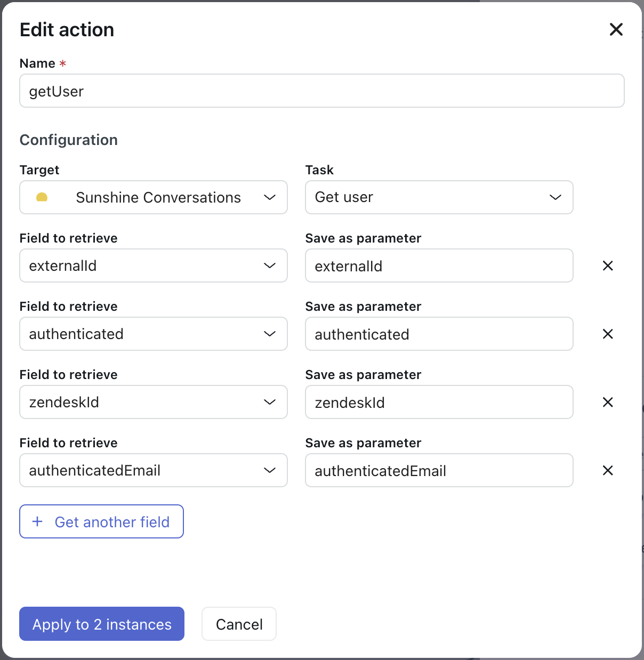Click the Sunshine Conversations yellow icon
The image size is (644, 660).
(x=42, y=197)
